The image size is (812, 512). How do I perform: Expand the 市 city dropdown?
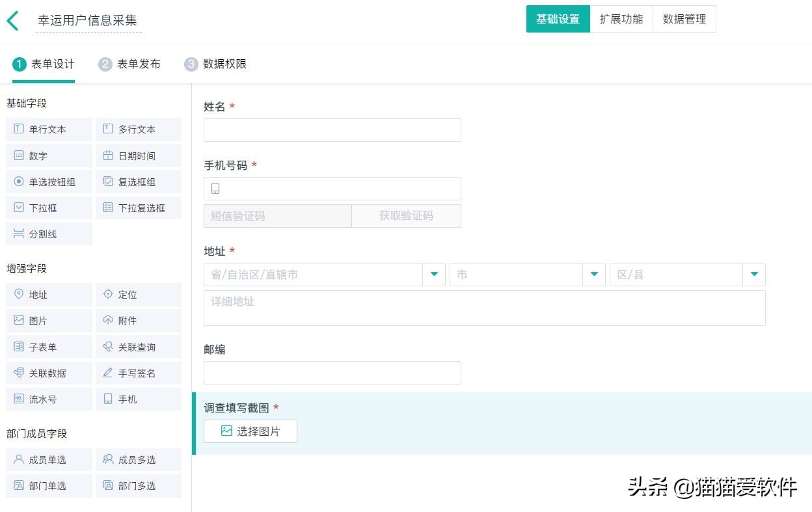(594, 274)
